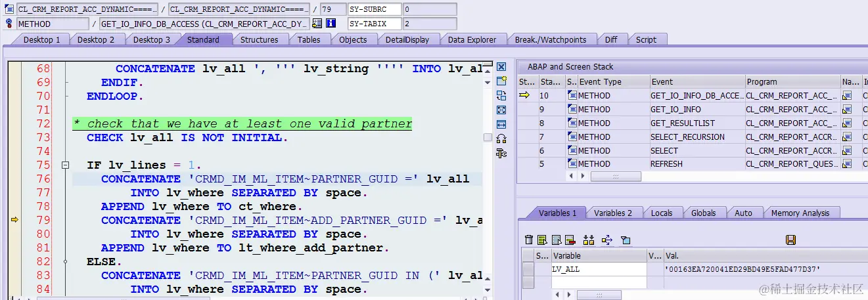Click the Val. column header
The height and width of the screenshot is (300, 868).
[x=765, y=255]
